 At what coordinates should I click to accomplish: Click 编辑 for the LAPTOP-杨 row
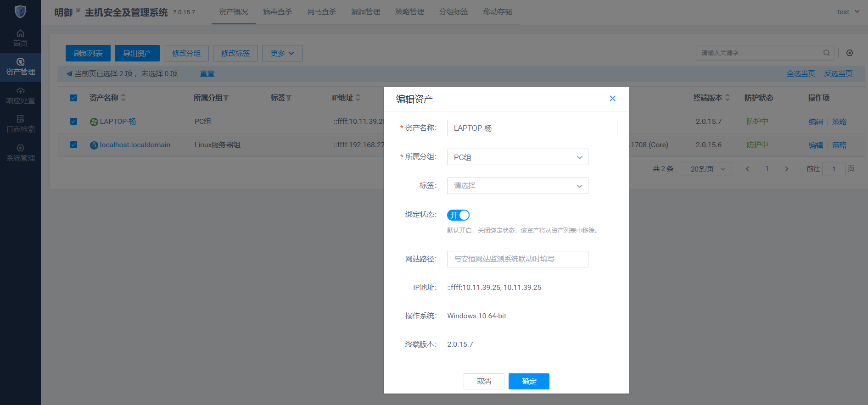coord(816,122)
